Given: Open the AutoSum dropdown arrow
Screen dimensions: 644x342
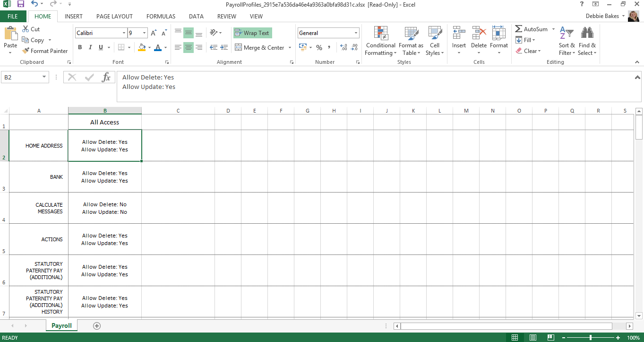Looking at the screenshot, I should coord(553,29).
